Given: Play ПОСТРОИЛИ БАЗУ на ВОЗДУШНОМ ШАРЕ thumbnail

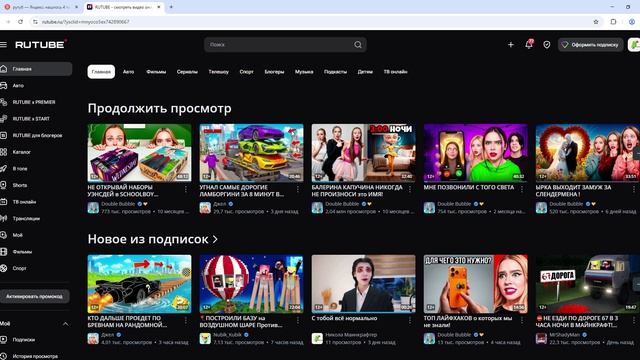Looking at the screenshot, I should coord(251,284).
